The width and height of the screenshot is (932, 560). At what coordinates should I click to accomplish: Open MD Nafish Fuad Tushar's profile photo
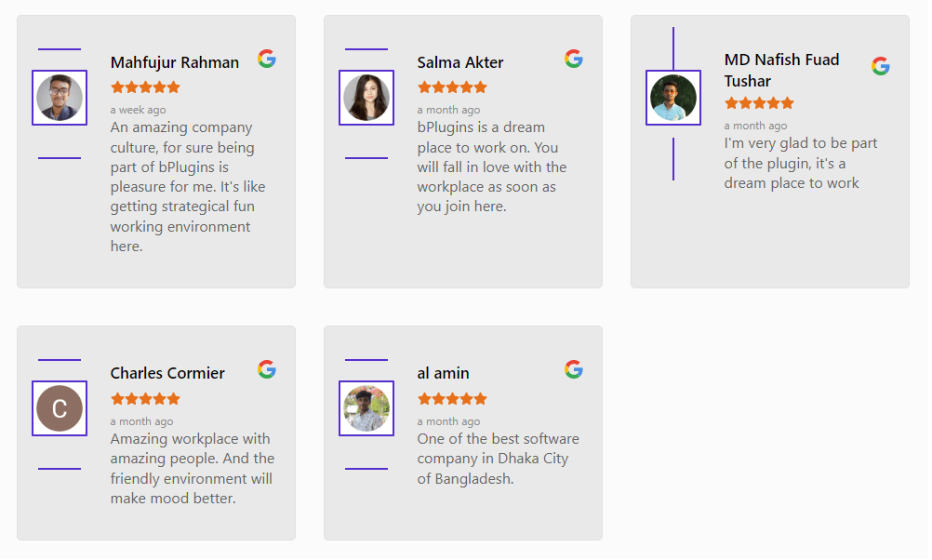tap(673, 98)
